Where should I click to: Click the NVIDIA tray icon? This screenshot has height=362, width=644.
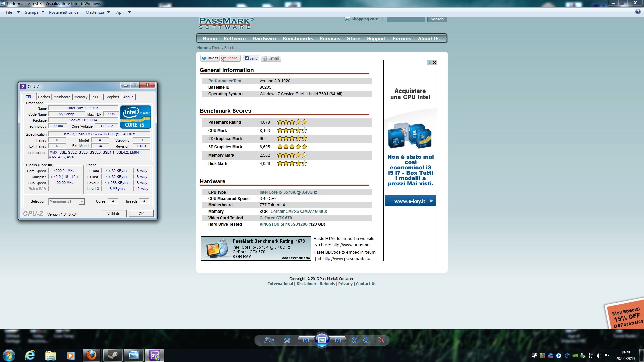[x=575, y=356]
